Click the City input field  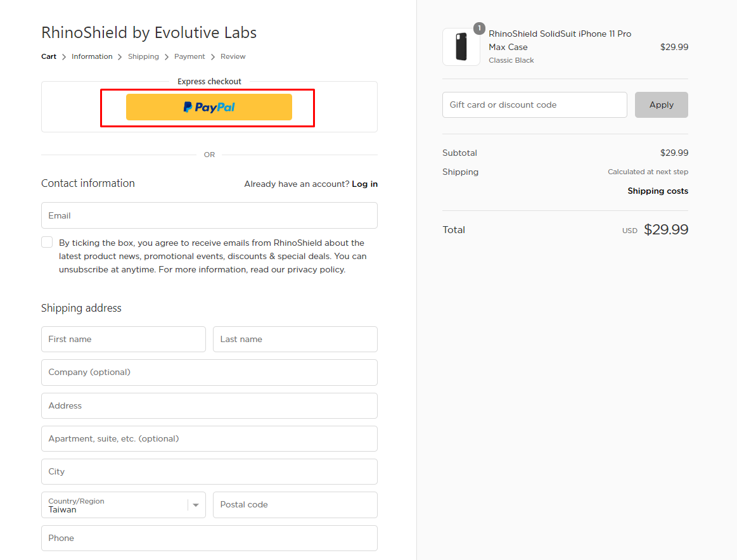209,472
